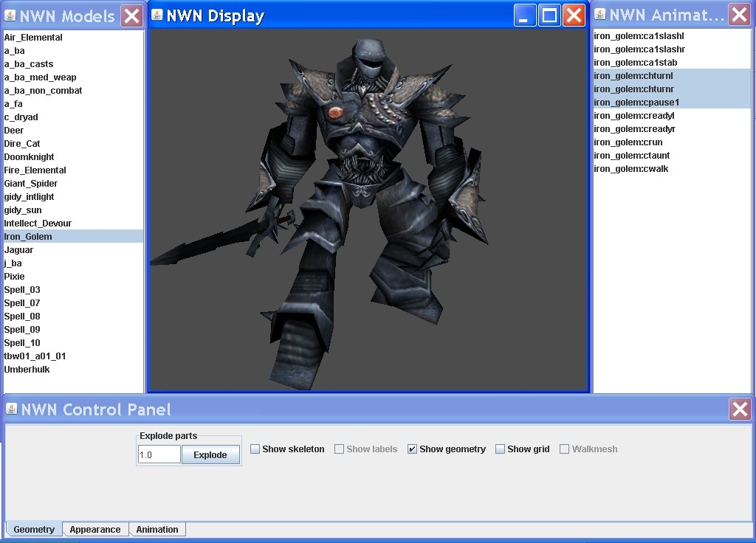Turn on the Show grid checkbox

(x=501, y=449)
